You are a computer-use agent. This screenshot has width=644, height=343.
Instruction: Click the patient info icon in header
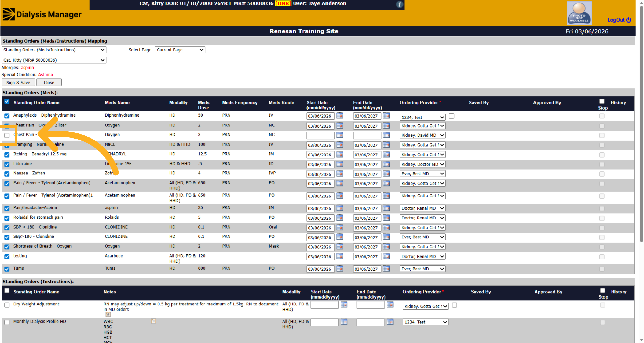pyautogui.click(x=400, y=4)
